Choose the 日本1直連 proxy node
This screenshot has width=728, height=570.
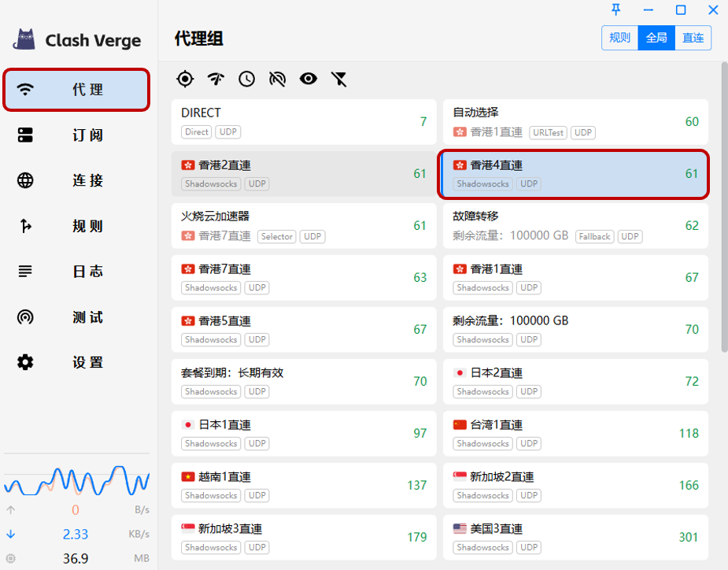303,434
